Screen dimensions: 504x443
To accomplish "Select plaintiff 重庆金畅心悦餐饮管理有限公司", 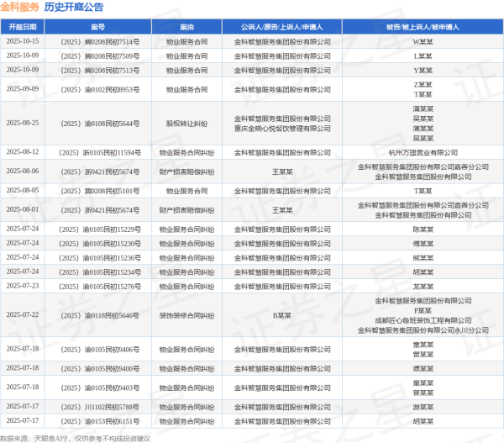I will click(281, 128).
